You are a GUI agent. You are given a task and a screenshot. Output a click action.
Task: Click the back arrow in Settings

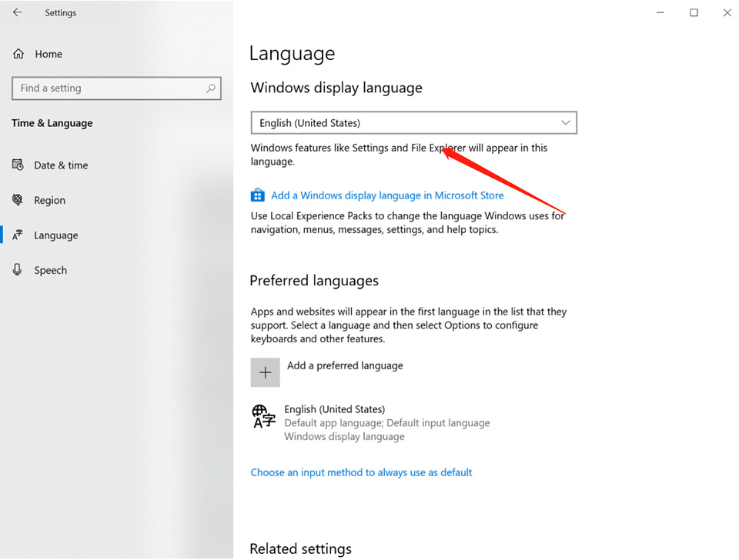[x=18, y=12]
